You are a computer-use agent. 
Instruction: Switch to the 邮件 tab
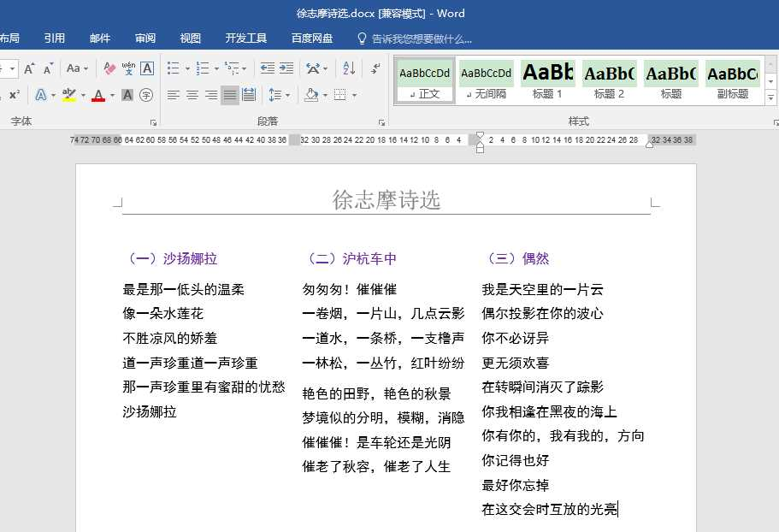[x=100, y=38]
